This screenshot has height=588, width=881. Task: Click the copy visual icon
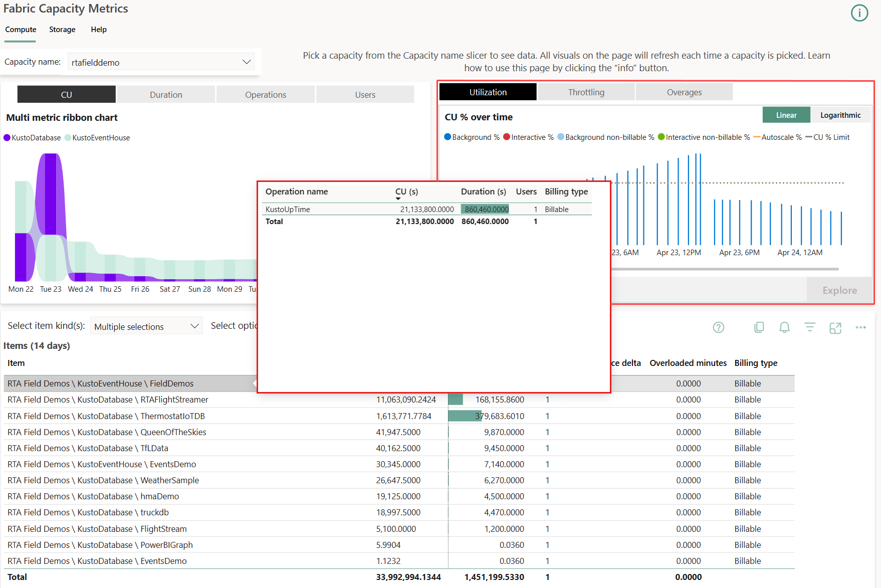tap(759, 327)
